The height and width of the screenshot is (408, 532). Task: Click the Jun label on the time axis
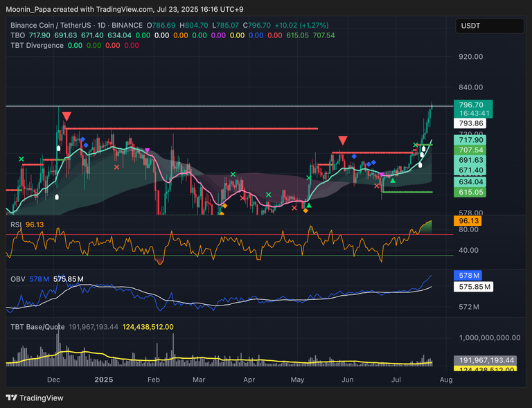click(348, 380)
